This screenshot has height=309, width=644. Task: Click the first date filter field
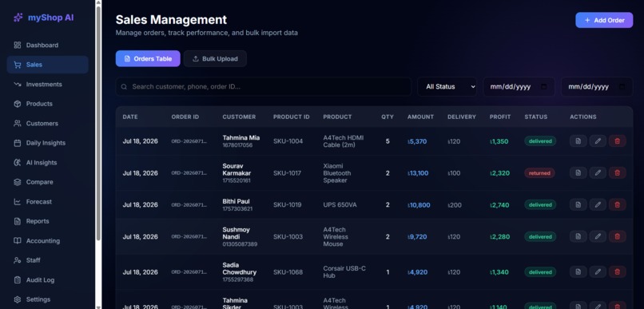click(519, 86)
